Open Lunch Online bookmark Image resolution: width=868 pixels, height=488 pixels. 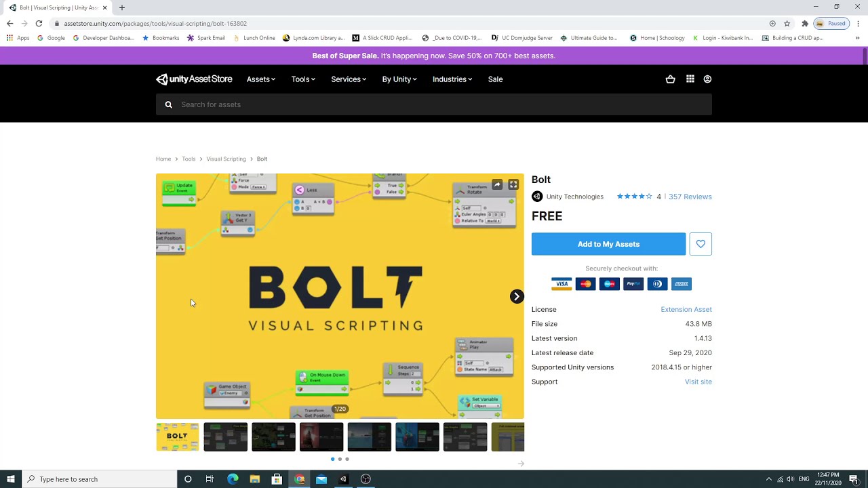point(254,38)
